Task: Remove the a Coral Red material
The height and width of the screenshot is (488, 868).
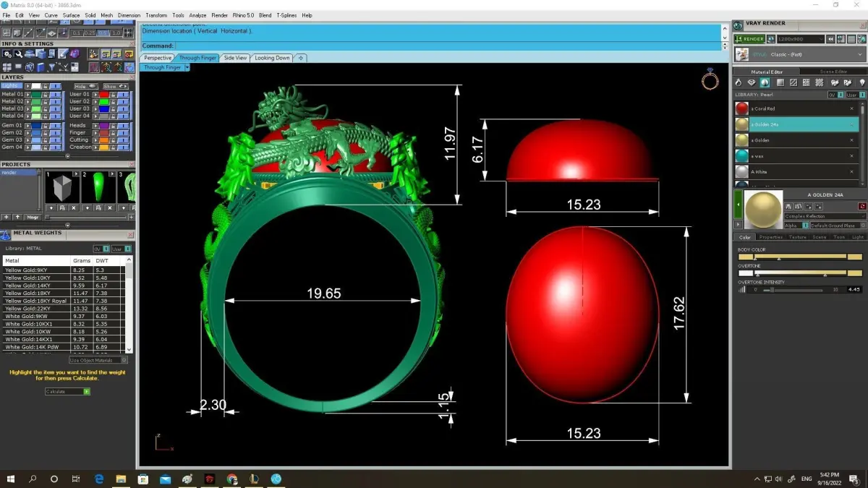Action: (x=851, y=108)
